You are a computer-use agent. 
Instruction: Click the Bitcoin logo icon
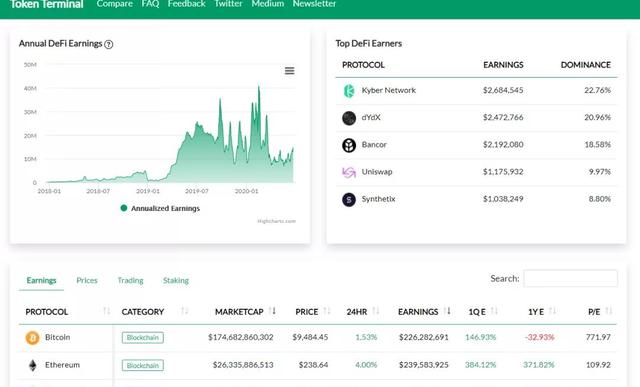(33, 338)
